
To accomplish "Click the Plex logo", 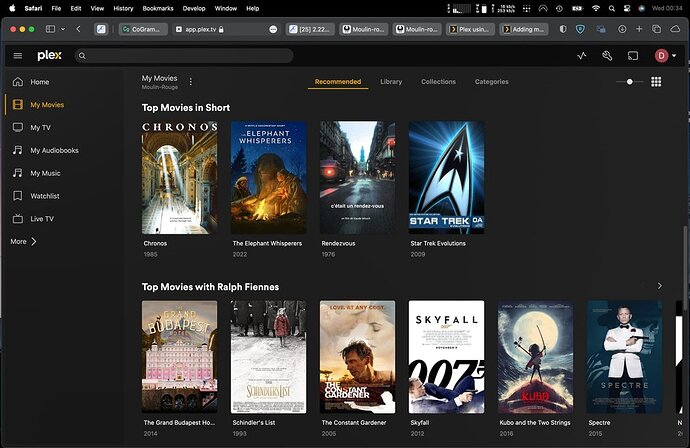I will click(49, 55).
